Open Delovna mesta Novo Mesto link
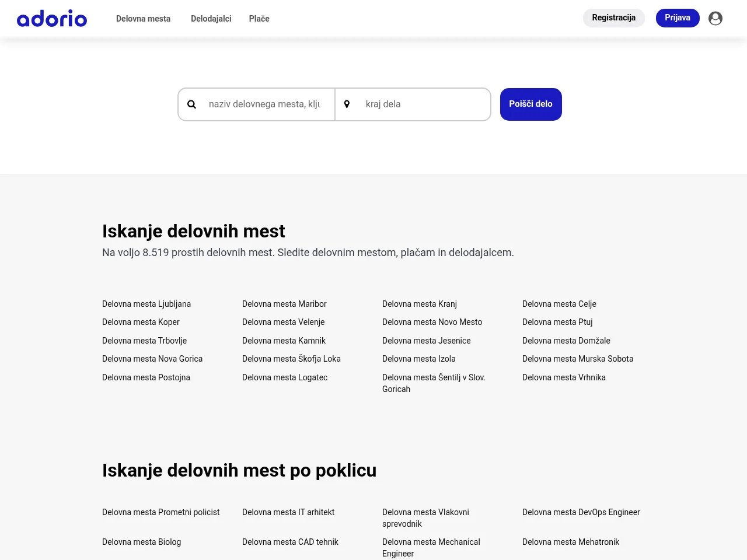 [432, 322]
